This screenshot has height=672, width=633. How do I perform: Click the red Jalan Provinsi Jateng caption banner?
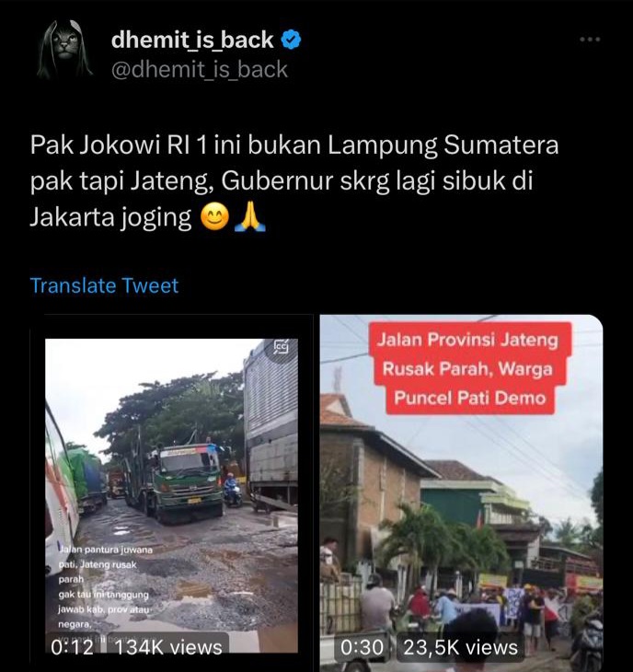[469, 369]
